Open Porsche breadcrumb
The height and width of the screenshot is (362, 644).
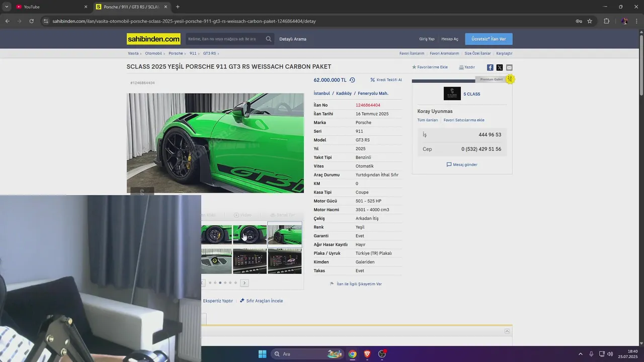[x=176, y=53]
